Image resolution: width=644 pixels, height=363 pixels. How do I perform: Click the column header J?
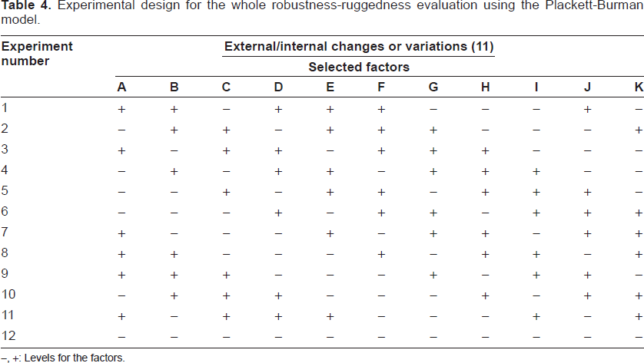click(x=587, y=87)
